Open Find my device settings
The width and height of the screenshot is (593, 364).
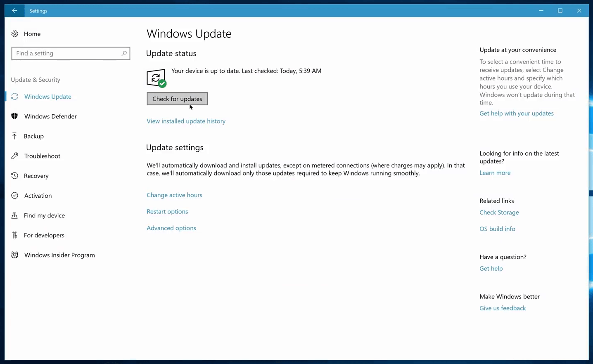click(x=44, y=215)
